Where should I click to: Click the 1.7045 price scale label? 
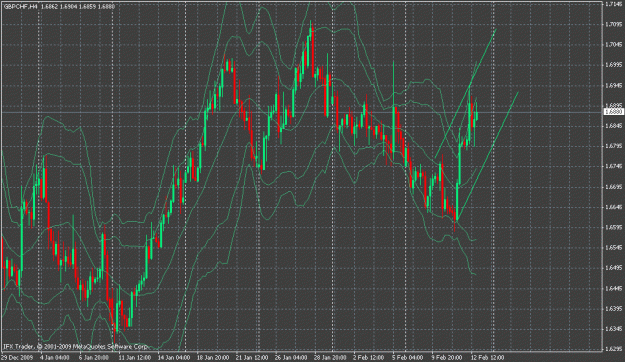613,45
